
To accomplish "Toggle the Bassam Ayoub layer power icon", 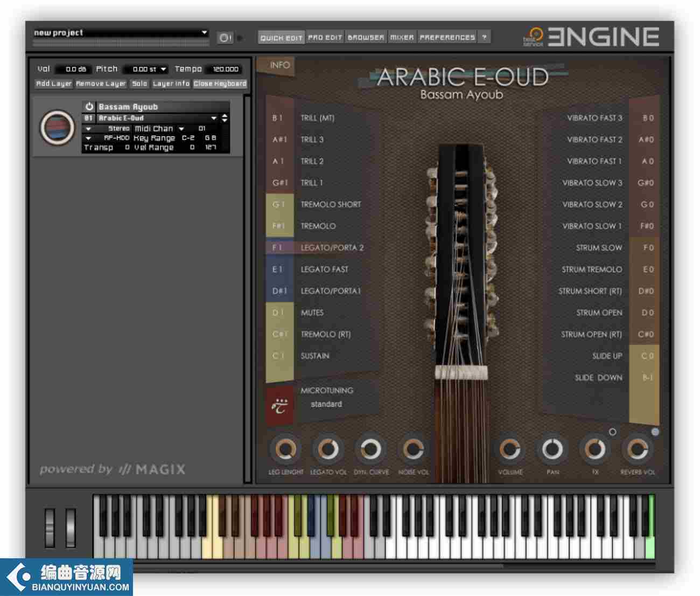I will click(x=89, y=107).
